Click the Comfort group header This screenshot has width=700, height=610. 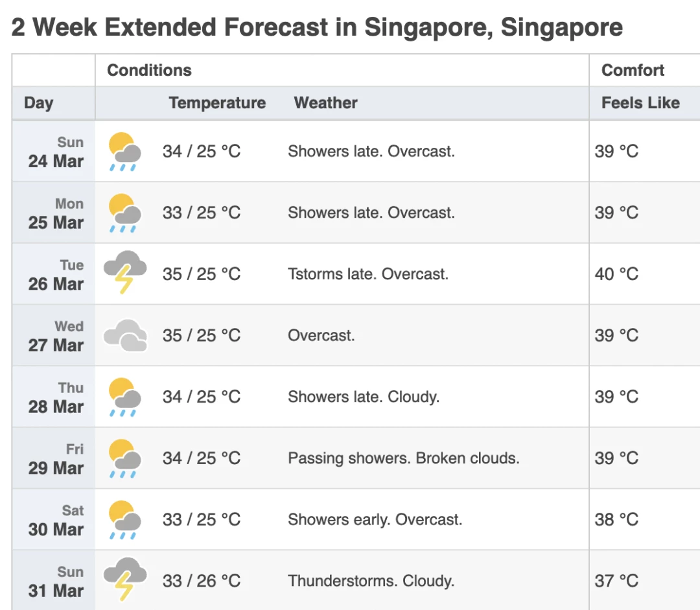tap(633, 70)
